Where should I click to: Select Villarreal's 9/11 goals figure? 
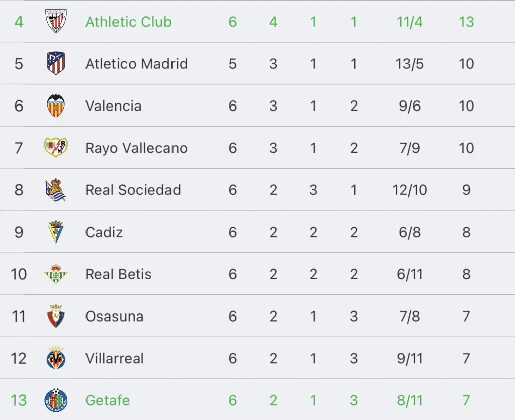pyautogui.click(x=409, y=358)
